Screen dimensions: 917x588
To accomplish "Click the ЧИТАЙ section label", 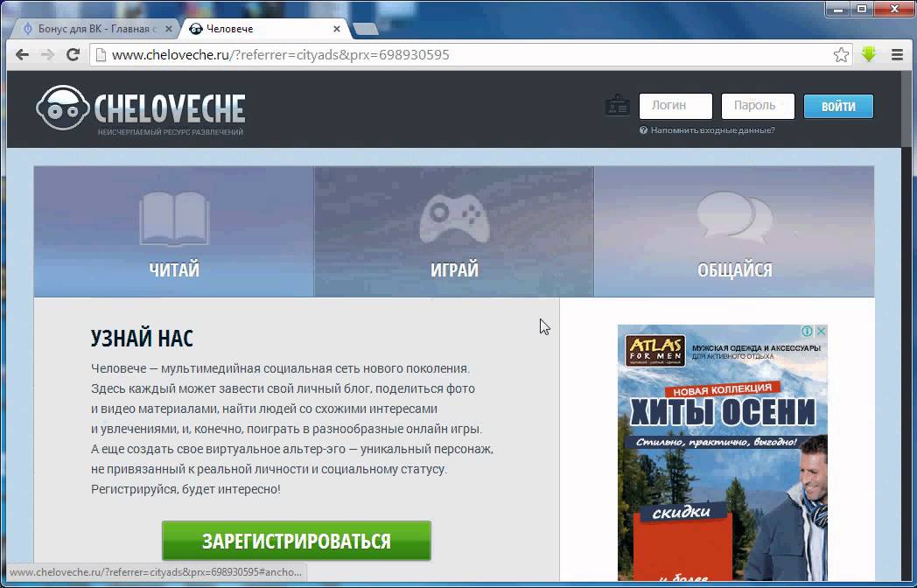I will coord(174,269).
